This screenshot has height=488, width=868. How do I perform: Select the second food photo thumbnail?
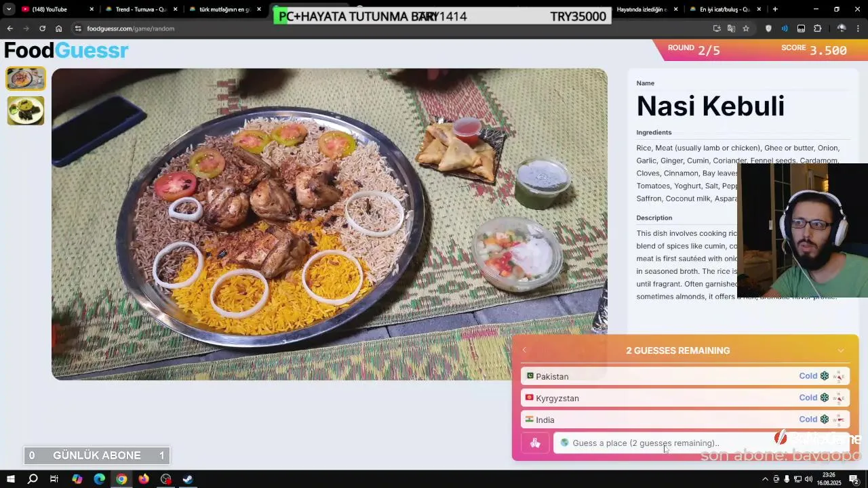(x=26, y=110)
